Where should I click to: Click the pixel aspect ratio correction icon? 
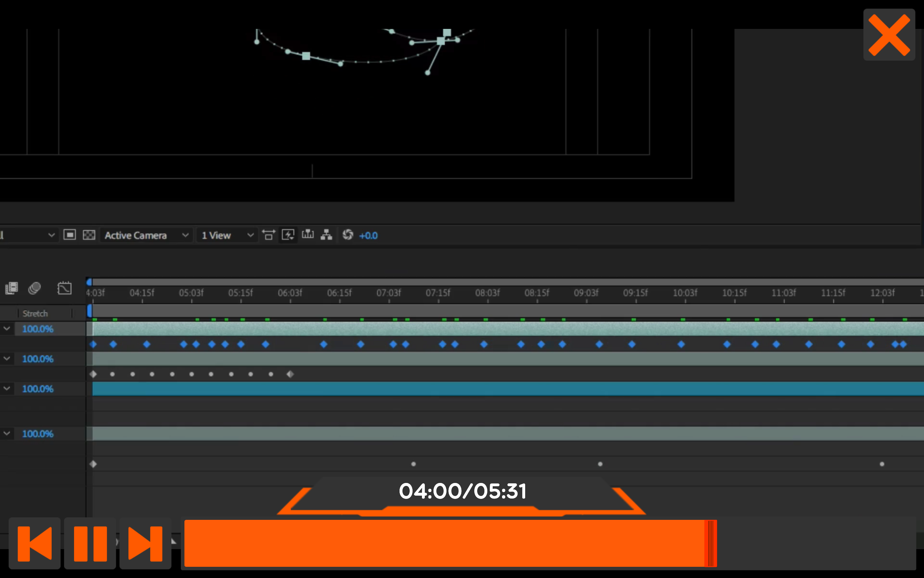point(269,235)
